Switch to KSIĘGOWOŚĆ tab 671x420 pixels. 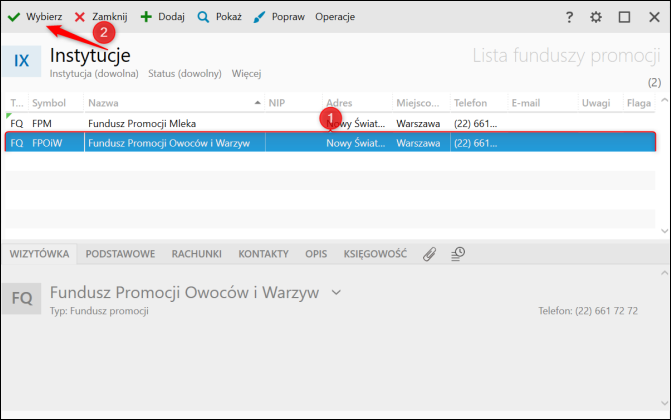(375, 254)
